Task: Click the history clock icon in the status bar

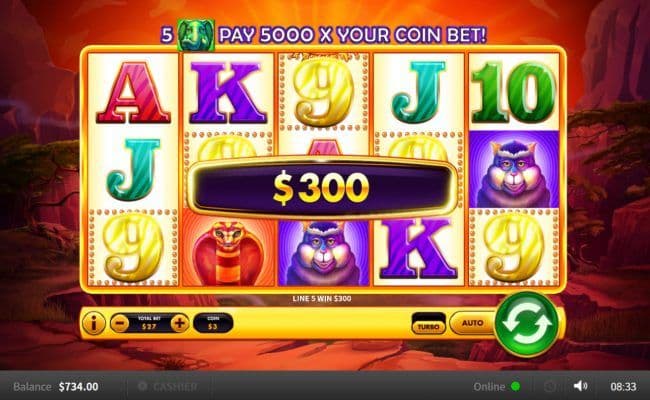Action: pos(550,387)
